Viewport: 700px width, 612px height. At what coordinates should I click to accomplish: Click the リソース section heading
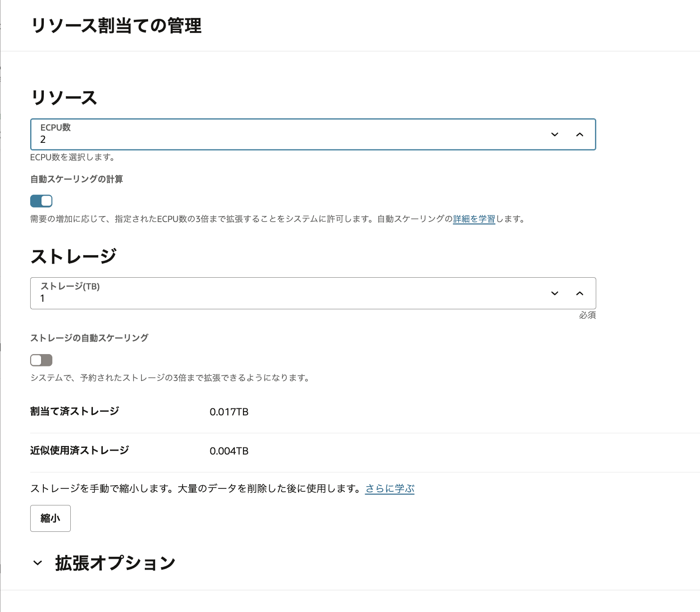click(x=64, y=98)
